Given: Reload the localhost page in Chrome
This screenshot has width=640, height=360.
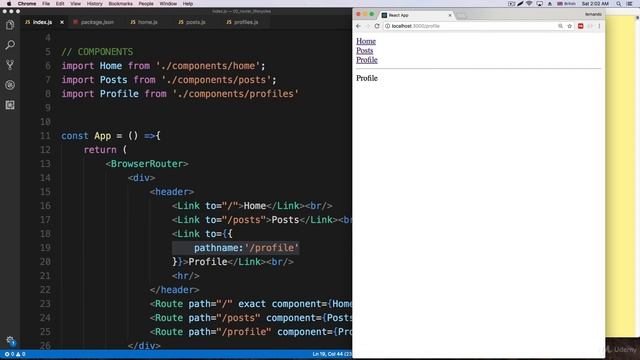Looking at the screenshot, I should [x=377, y=26].
